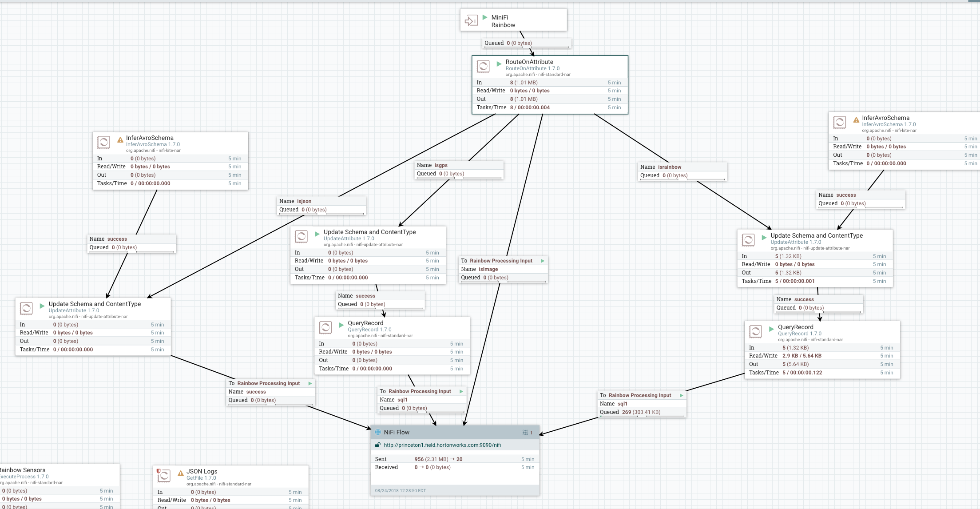Click run status icon on right Update Schema processor
Image resolution: width=980 pixels, height=509 pixels.
[764, 237]
